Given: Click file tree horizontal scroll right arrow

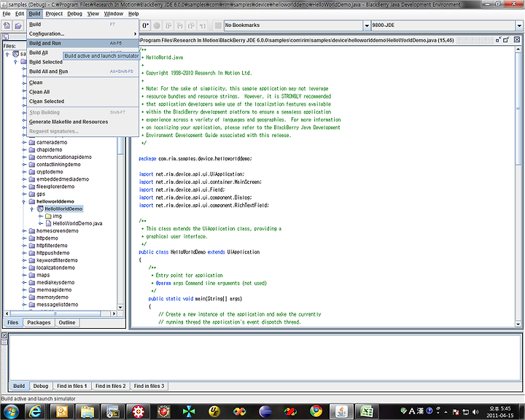Looking at the screenshot, I should coord(114,314).
